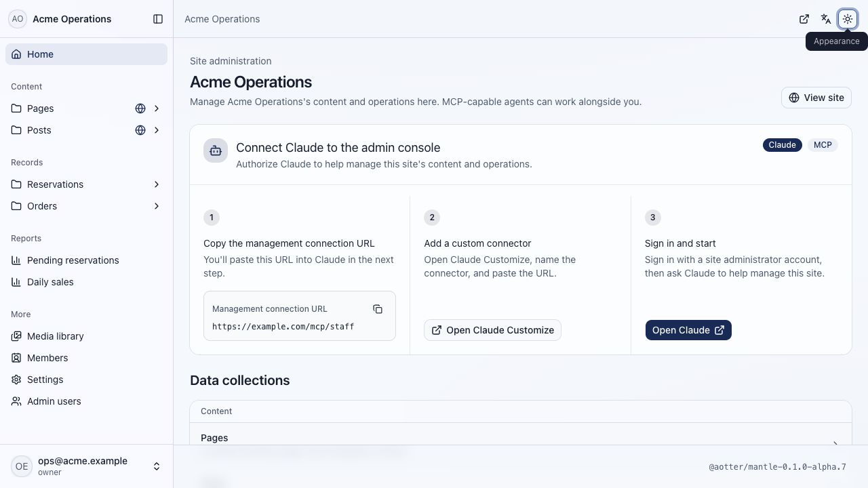Toggle the Appearance theme button
The width and height of the screenshot is (868, 488).
tap(848, 19)
